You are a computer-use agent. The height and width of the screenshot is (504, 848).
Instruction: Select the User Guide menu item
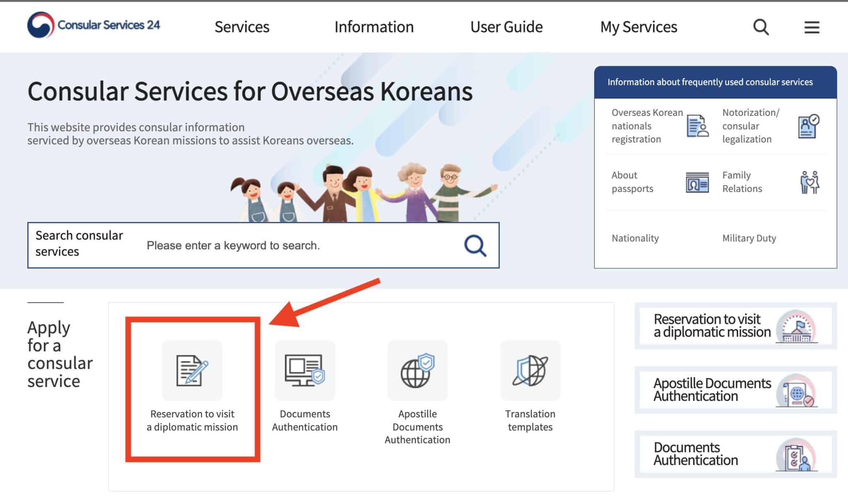coord(506,27)
